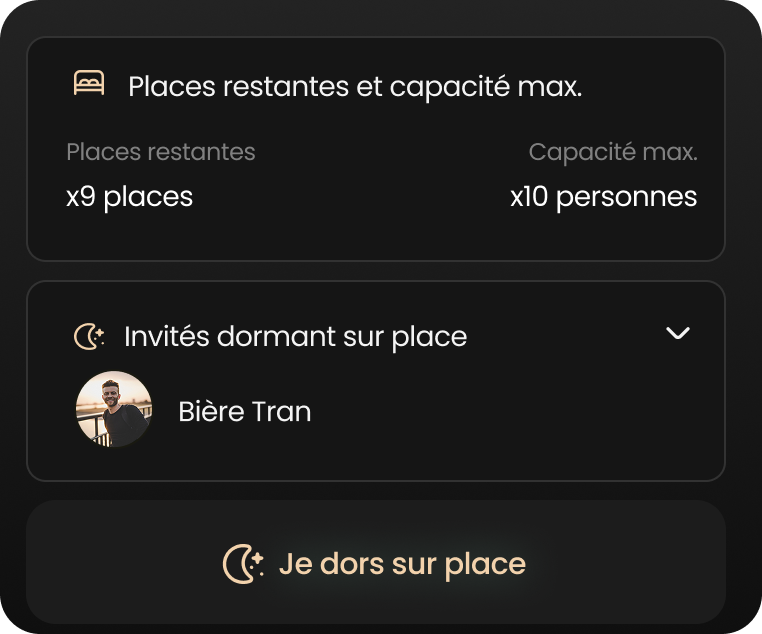
Task: Click the grey Capacité max. label
Action: point(613,152)
